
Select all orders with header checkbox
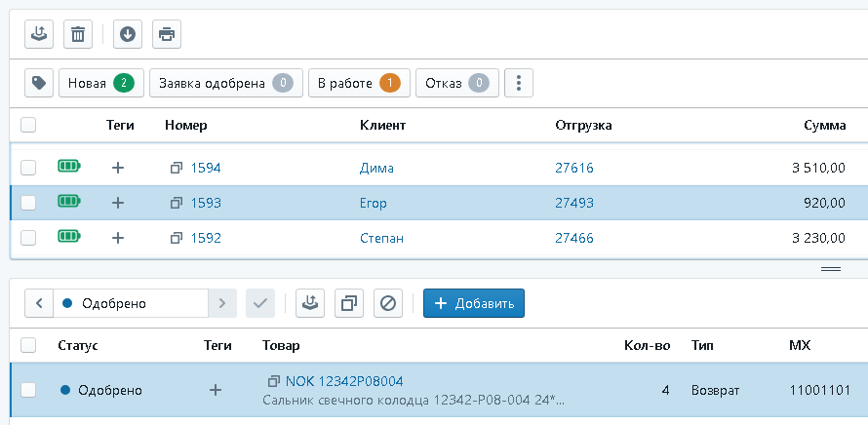[x=28, y=125]
